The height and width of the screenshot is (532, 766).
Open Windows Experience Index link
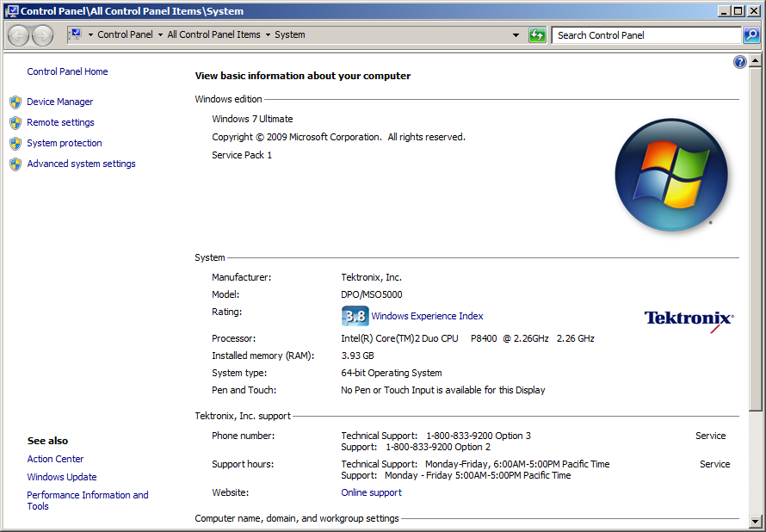point(427,316)
